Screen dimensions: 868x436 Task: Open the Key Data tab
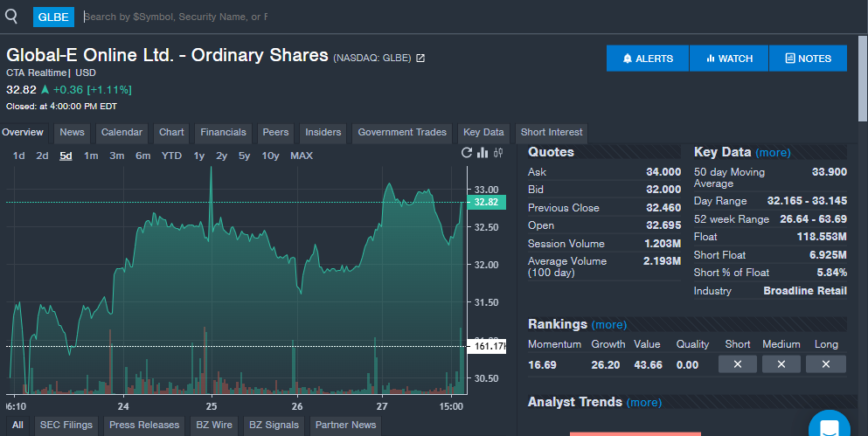(483, 133)
